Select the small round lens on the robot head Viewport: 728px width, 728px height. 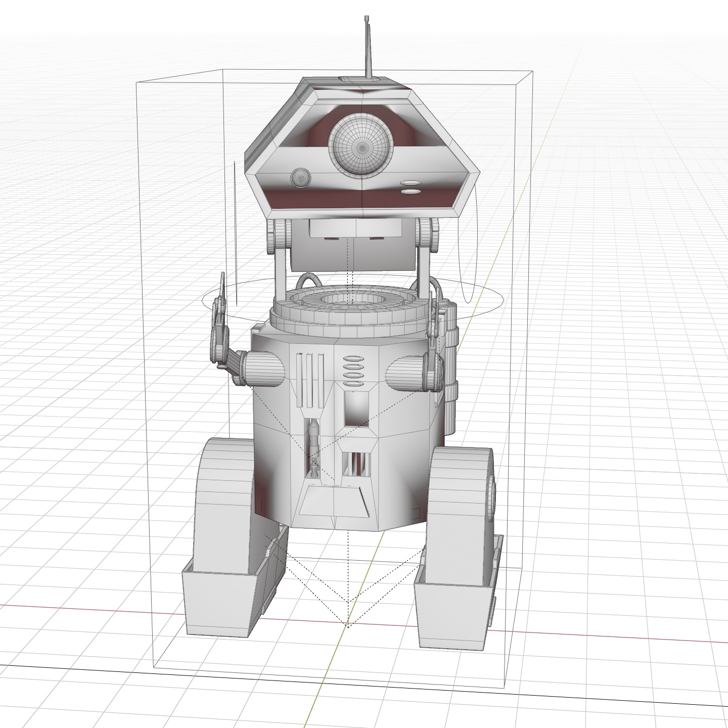click(x=301, y=177)
